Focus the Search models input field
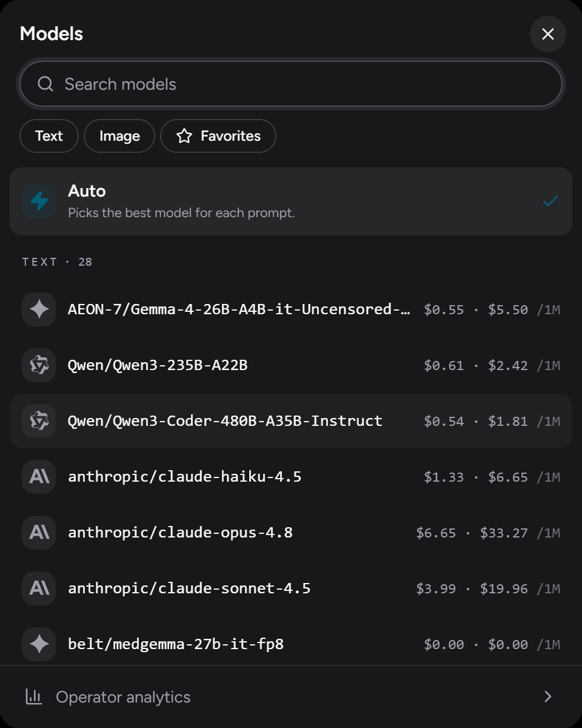This screenshot has width=582, height=728. pos(291,84)
